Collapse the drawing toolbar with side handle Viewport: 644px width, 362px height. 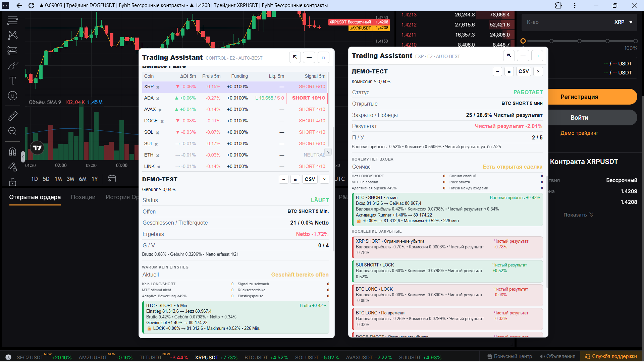tap(23, 157)
